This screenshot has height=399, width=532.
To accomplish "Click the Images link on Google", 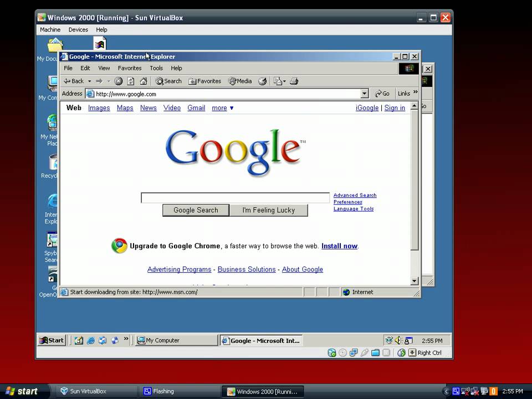I will point(99,108).
